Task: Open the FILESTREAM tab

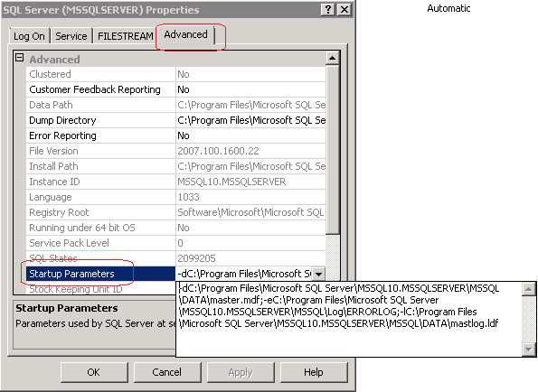Action: [x=126, y=36]
